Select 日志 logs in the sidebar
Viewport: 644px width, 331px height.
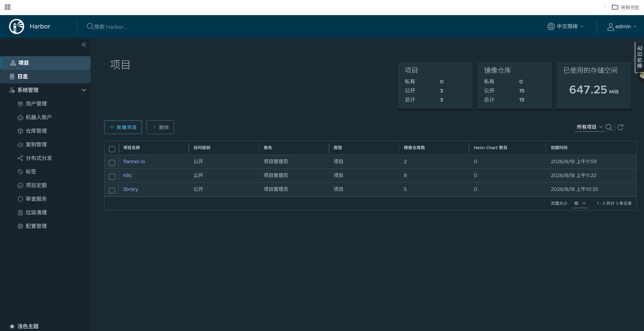[45, 77]
